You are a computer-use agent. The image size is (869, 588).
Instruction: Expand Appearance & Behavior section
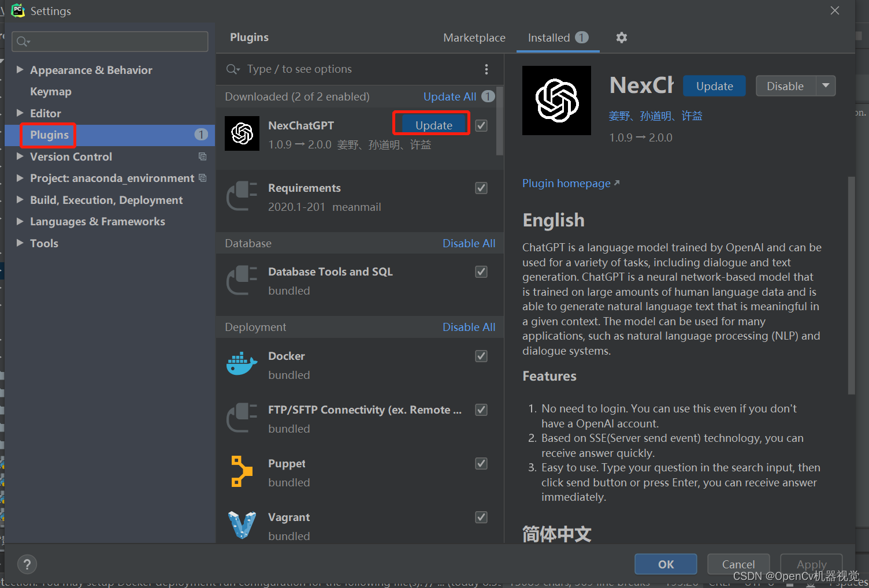pos(20,69)
